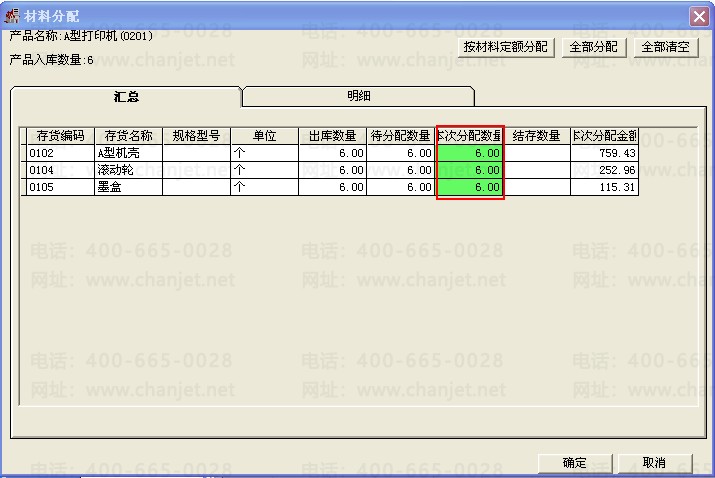Click the empty 结存数量 cell for 0102
Screen dimensions: 715x478
[x=537, y=153]
